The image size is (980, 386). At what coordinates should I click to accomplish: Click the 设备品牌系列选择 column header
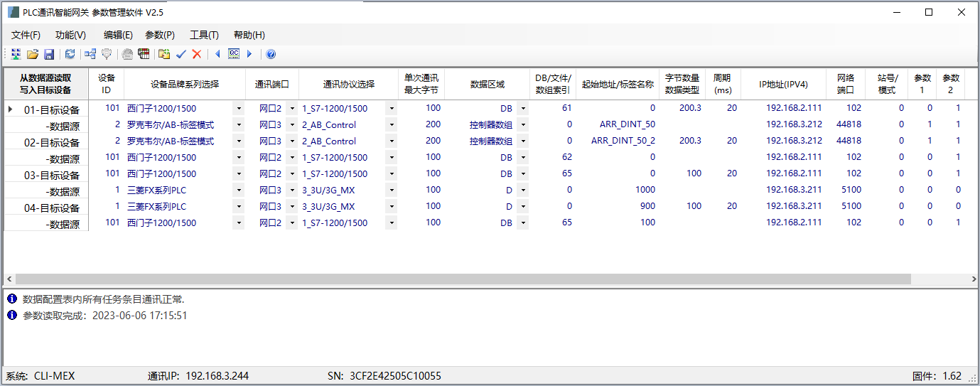click(x=185, y=84)
